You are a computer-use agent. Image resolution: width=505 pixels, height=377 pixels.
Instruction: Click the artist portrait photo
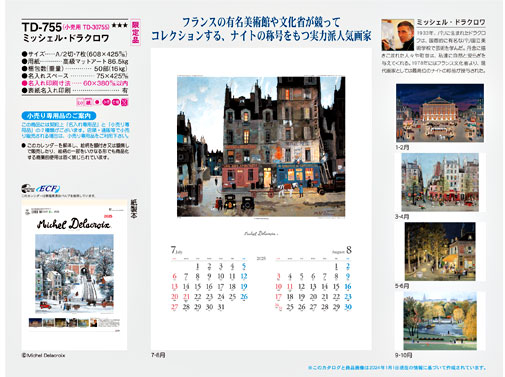pos(398,35)
